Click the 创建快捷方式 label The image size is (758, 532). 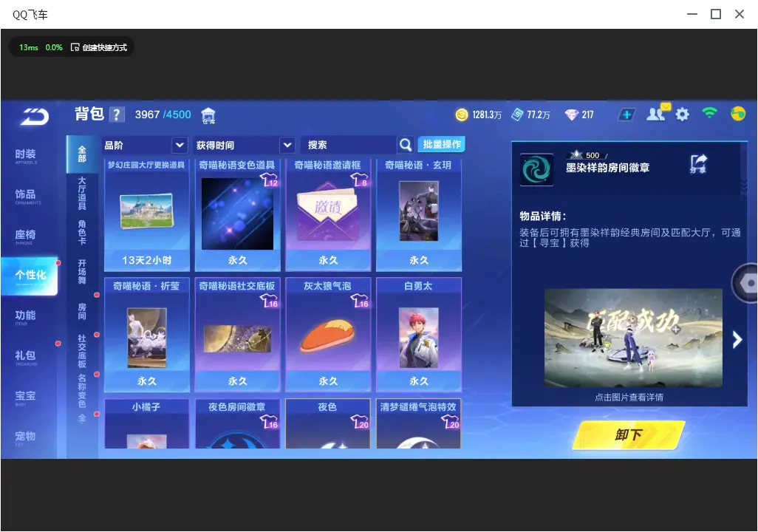click(x=104, y=47)
